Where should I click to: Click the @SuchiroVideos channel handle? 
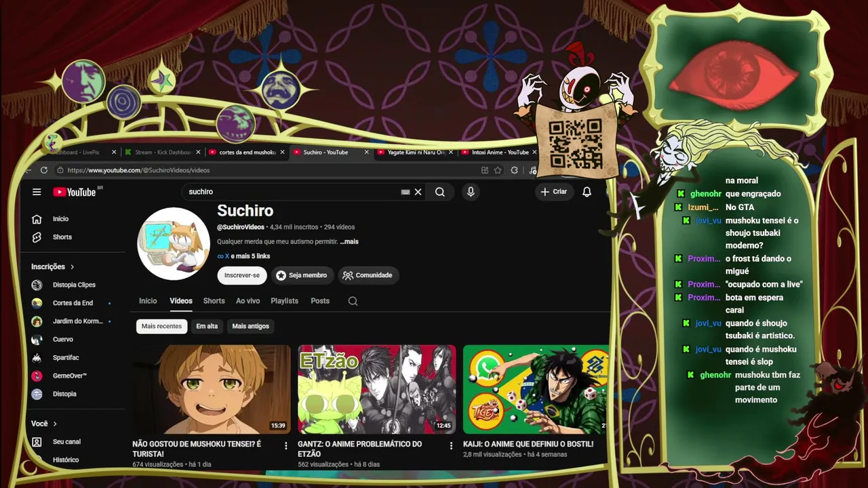pyautogui.click(x=241, y=227)
